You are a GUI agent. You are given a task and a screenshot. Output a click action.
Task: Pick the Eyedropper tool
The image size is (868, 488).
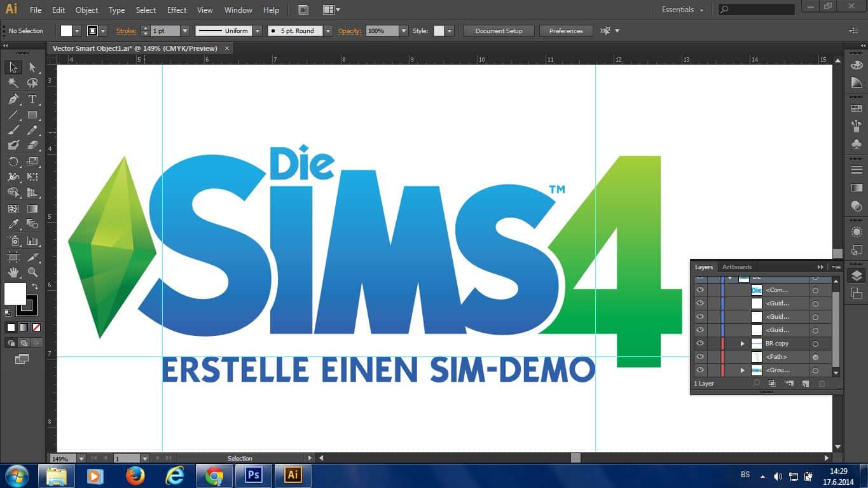(13, 224)
